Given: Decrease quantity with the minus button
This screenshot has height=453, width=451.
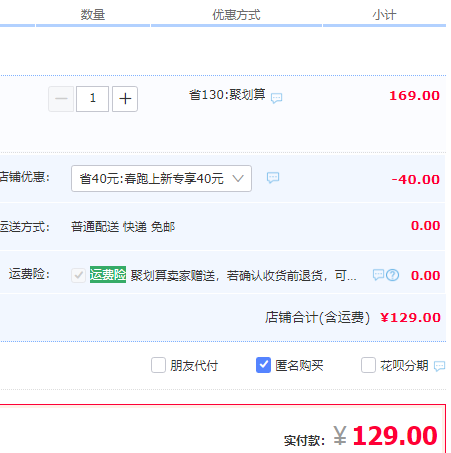Looking at the screenshot, I should click(x=61, y=99).
